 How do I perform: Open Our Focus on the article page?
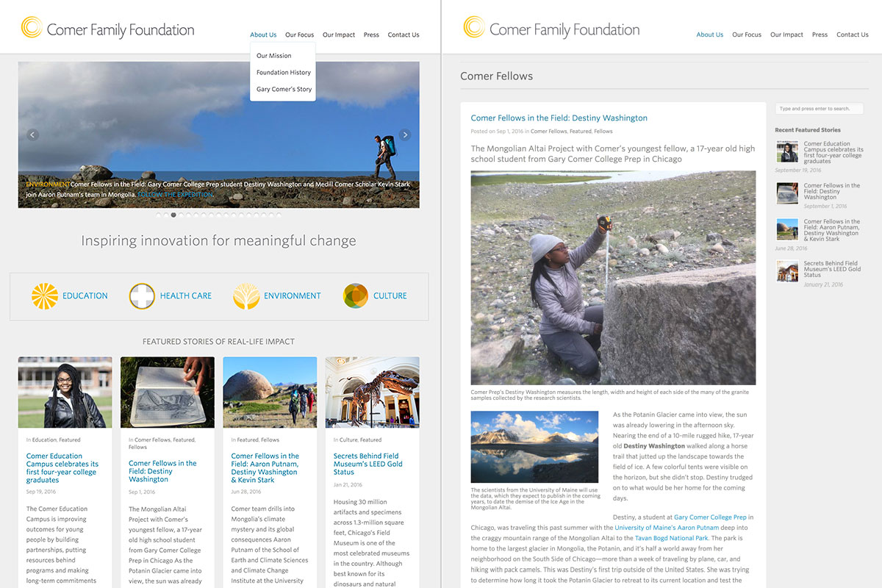[x=747, y=35]
